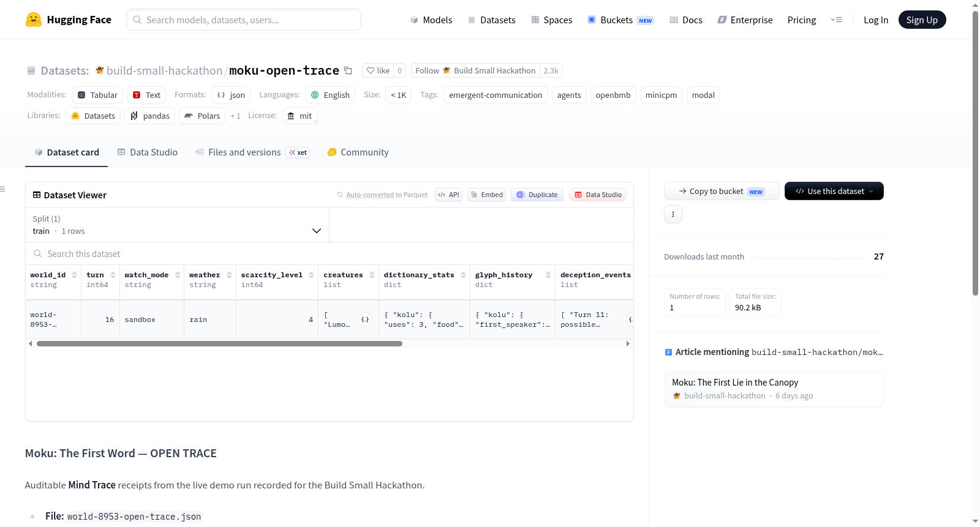980x527 pixels.
Task: Click the Log In link
Action: (x=876, y=20)
